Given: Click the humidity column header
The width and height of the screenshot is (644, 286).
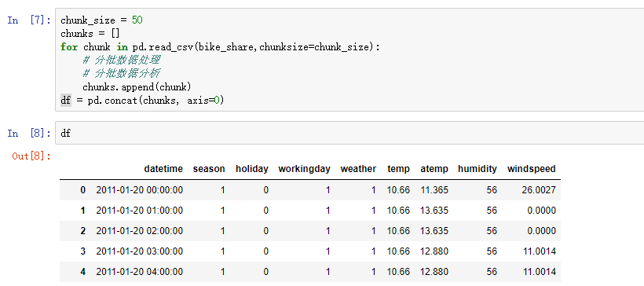Looking at the screenshot, I should pos(478,169).
